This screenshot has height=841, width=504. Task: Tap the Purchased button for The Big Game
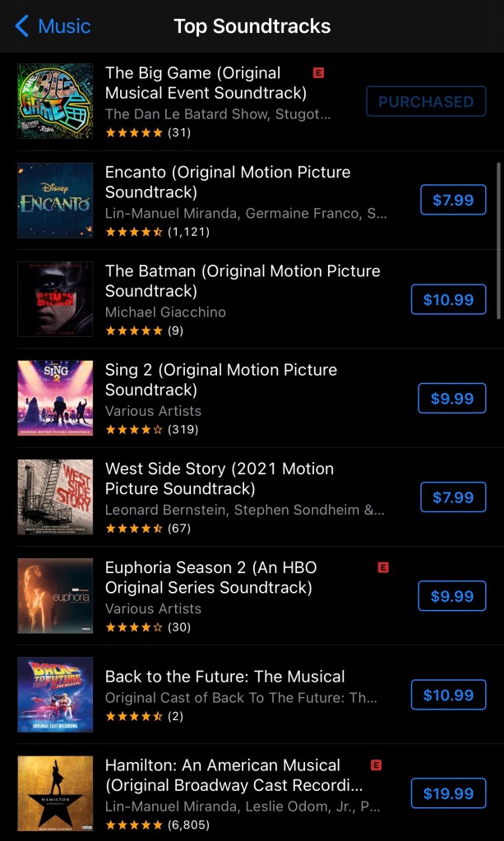point(426,102)
